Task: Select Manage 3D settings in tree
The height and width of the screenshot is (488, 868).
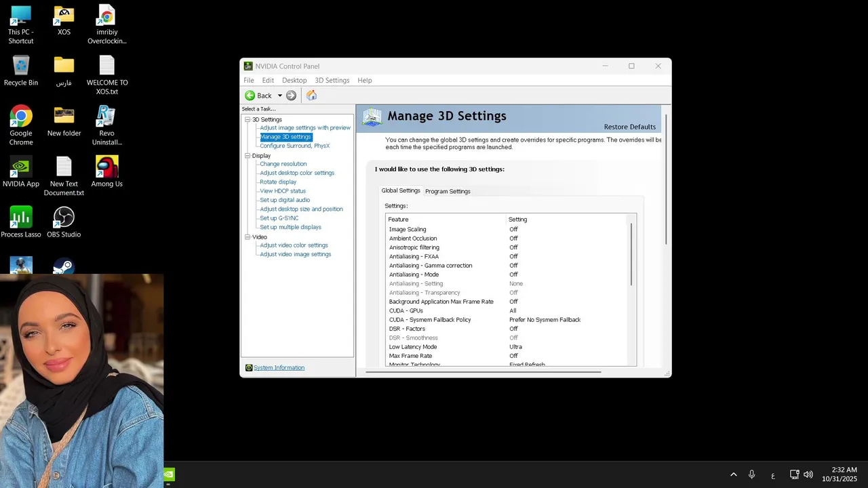Action: point(285,137)
